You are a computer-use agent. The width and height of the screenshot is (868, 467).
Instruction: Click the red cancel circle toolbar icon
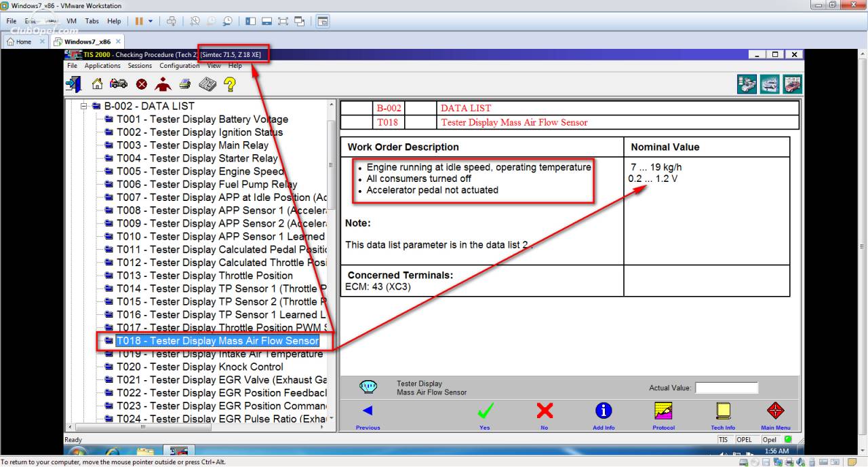click(x=141, y=84)
